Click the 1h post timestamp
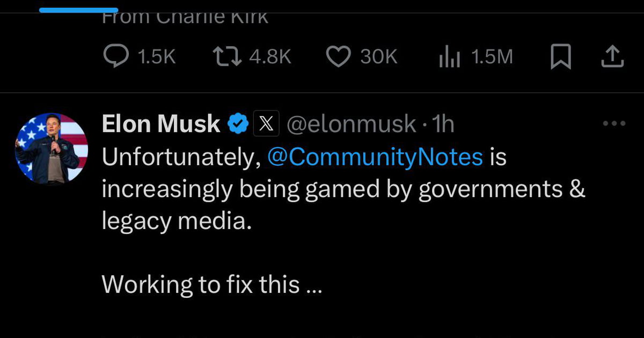644x338 pixels. click(x=443, y=124)
